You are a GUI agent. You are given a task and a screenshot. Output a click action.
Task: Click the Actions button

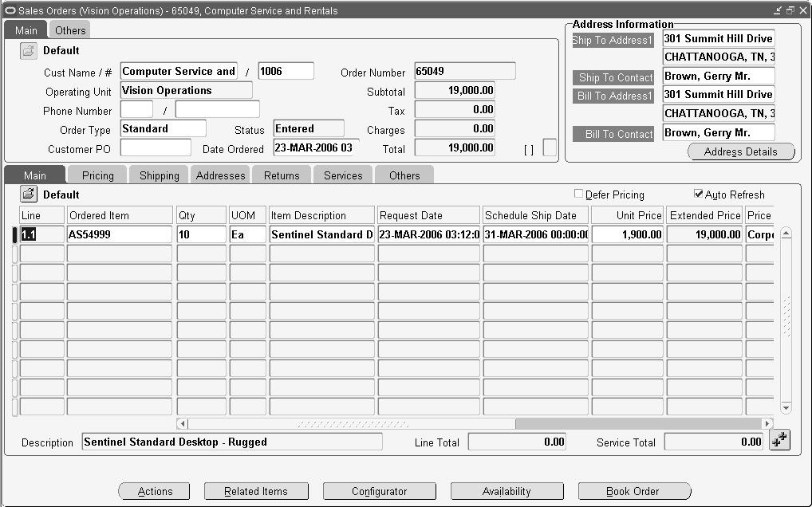(154, 491)
